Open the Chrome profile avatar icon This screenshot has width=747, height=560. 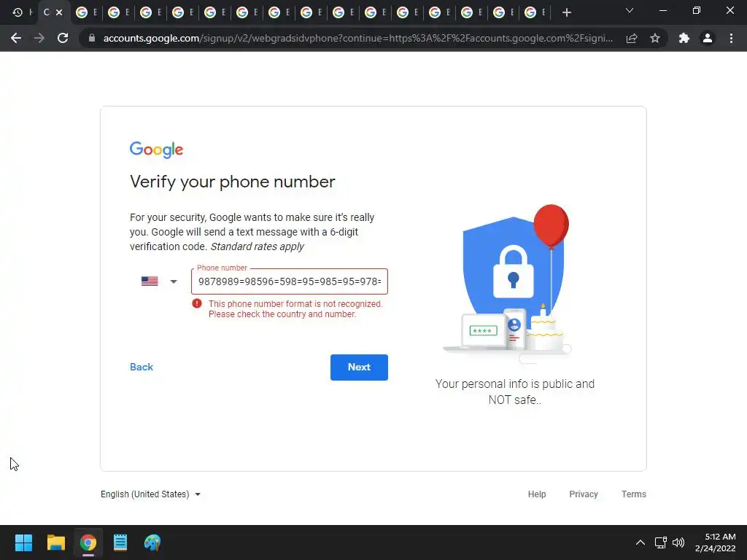pos(708,38)
